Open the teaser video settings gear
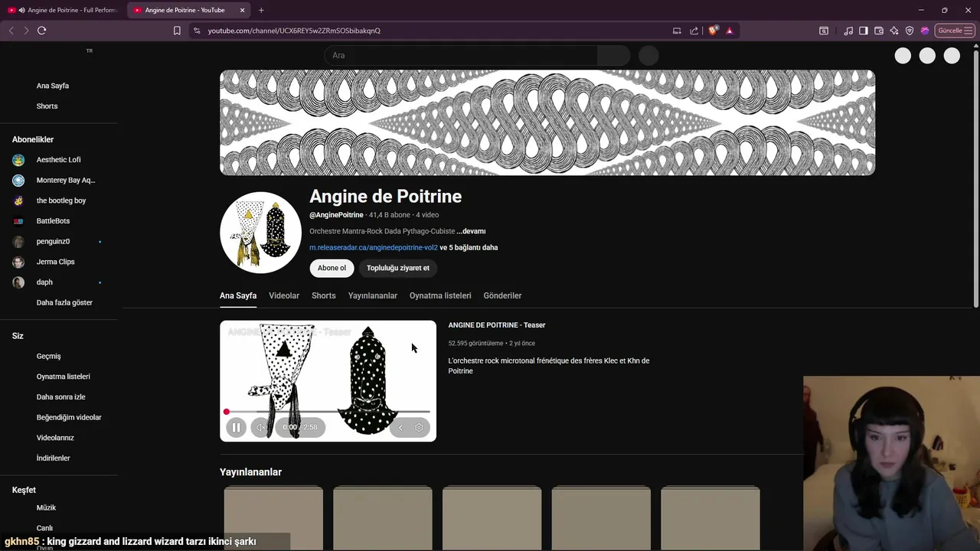The image size is (980, 551). [419, 428]
